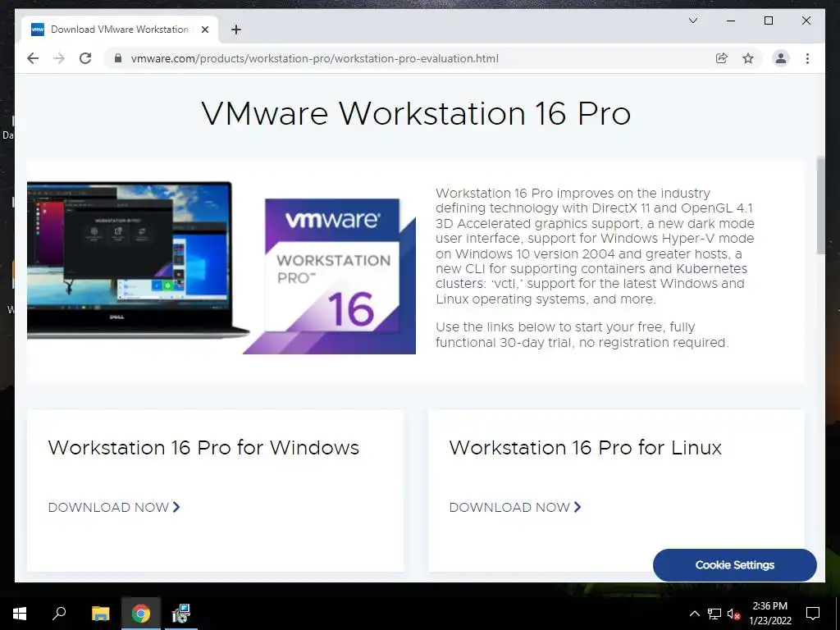
Task: Click the page vertical scrollbar thumb
Action: [x=820, y=206]
